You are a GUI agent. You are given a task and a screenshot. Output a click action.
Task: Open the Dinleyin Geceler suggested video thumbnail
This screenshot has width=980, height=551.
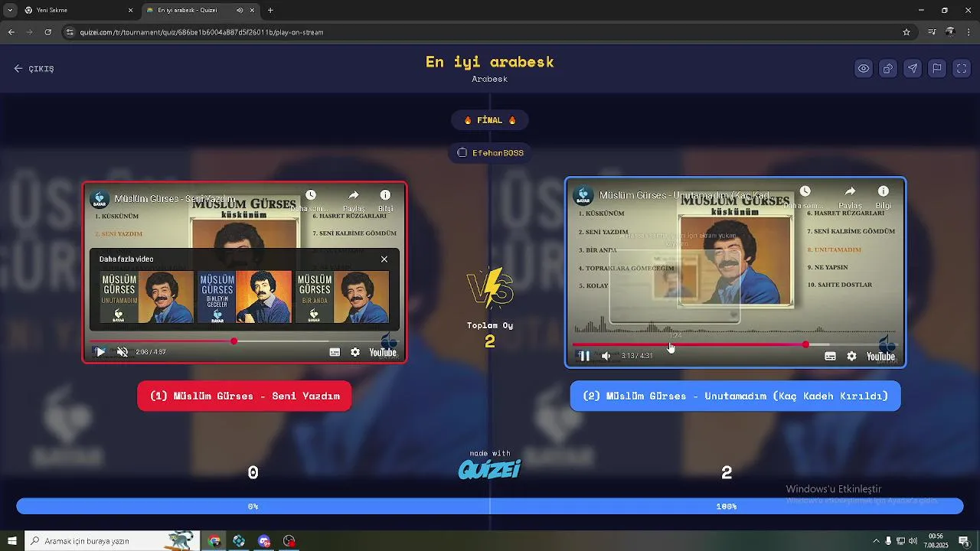[x=245, y=297]
